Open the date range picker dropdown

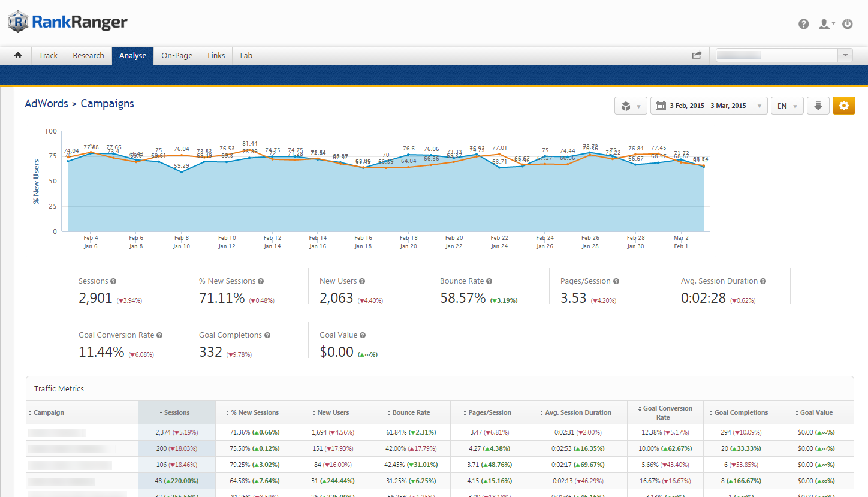[709, 106]
